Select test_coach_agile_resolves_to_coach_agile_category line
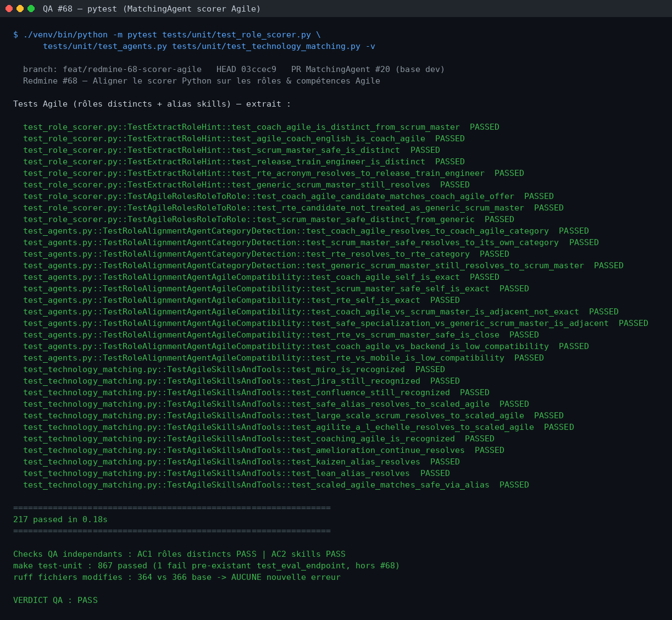672x620 pixels. [x=306, y=231]
